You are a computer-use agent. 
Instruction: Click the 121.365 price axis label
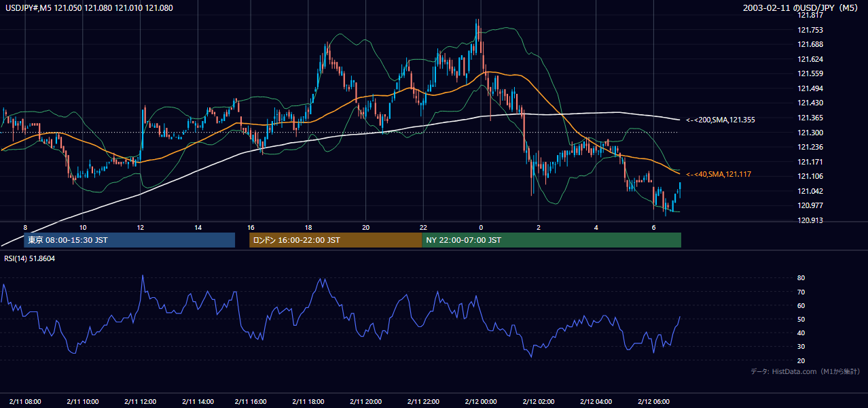pyautogui.click(x=811, y=118)
